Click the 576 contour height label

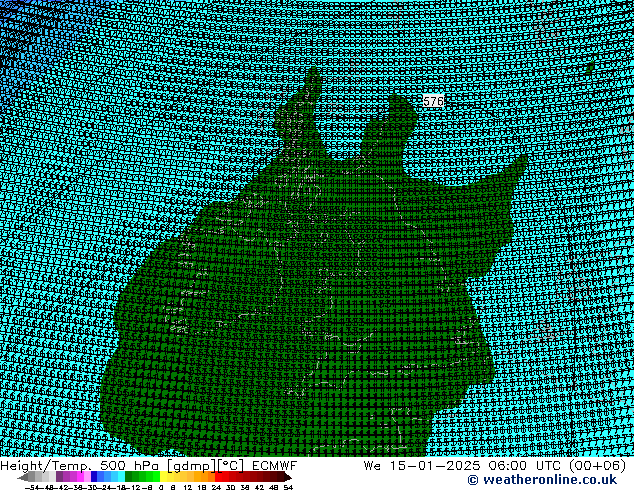pyautogui.click(x=433, y=101)
